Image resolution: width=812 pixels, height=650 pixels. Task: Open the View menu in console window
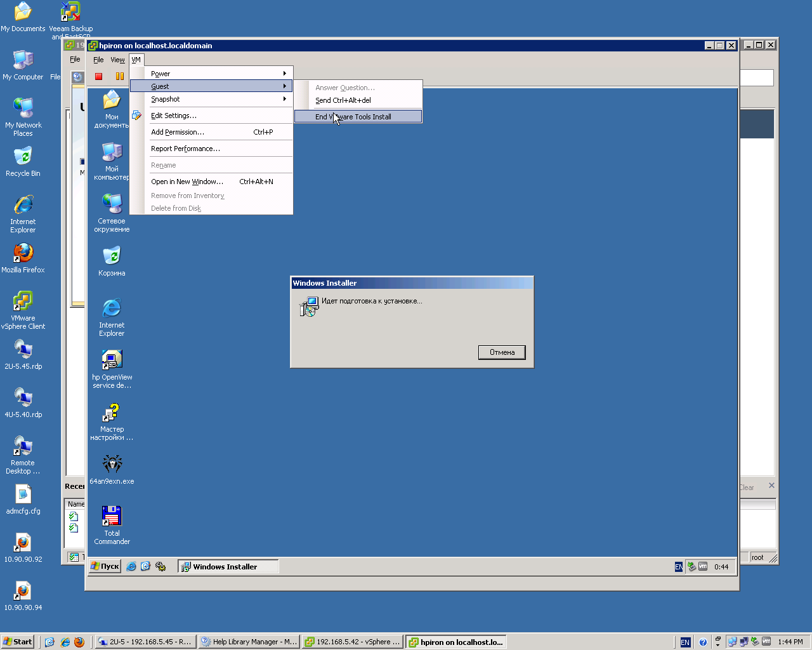tap(118, 60)
